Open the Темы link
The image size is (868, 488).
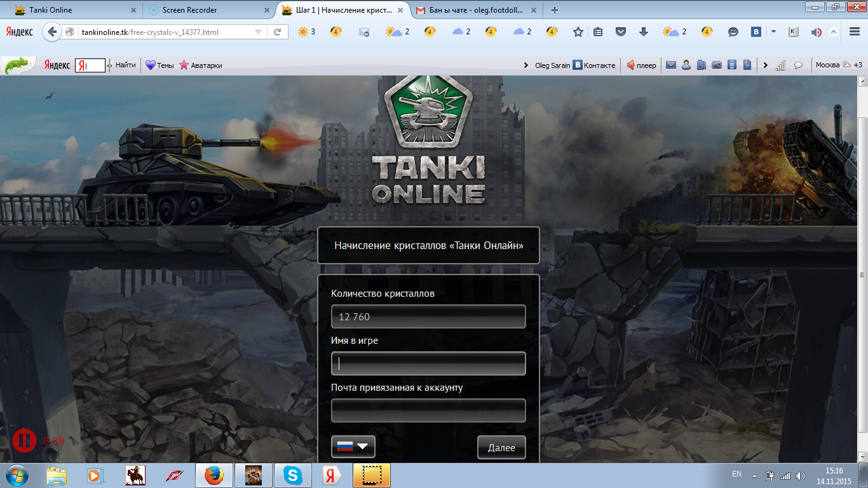click(159, 65)
